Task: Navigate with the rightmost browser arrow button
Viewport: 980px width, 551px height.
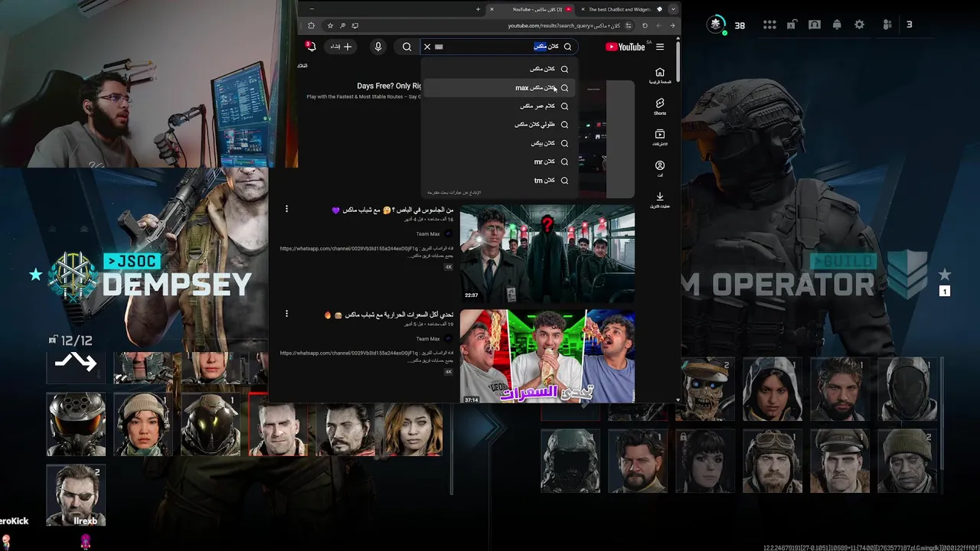Action: [672, 25]
